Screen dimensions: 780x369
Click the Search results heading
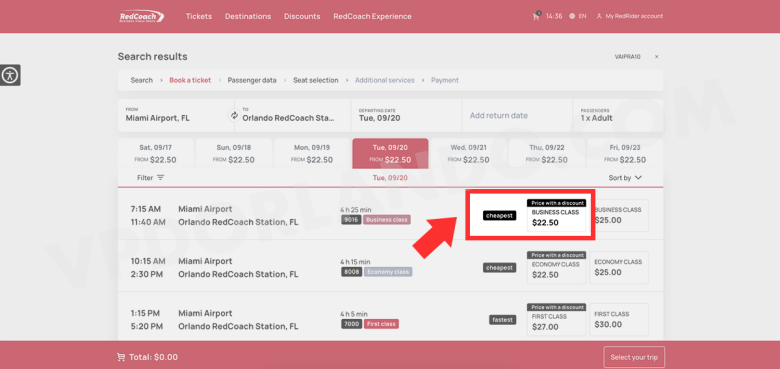click(x=153, y=57)
